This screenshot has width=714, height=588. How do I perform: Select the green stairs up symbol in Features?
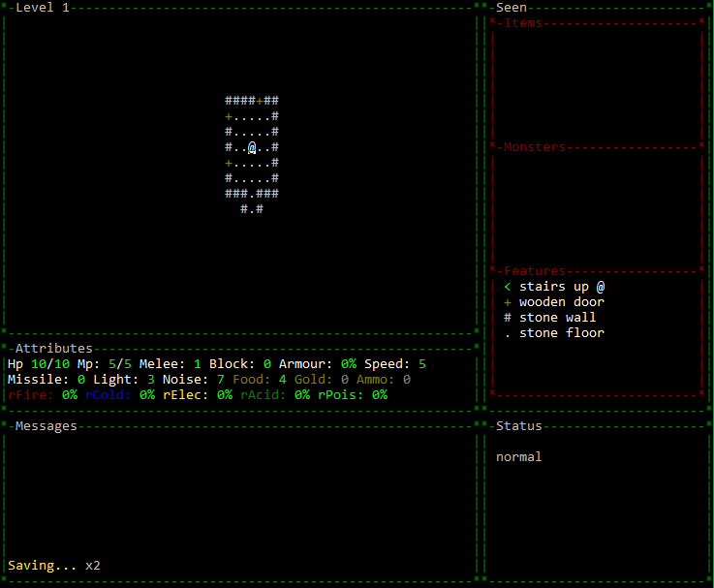[x=508, y=287]
